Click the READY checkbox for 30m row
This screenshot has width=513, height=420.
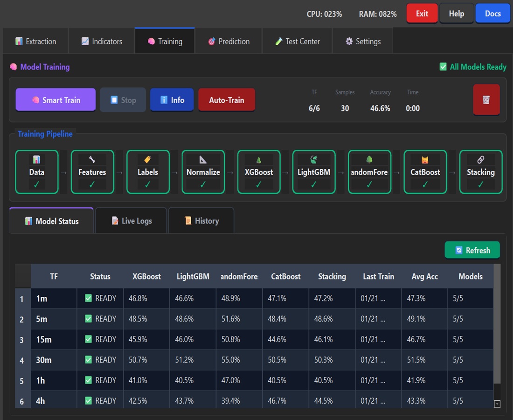[x=88, y=360]
